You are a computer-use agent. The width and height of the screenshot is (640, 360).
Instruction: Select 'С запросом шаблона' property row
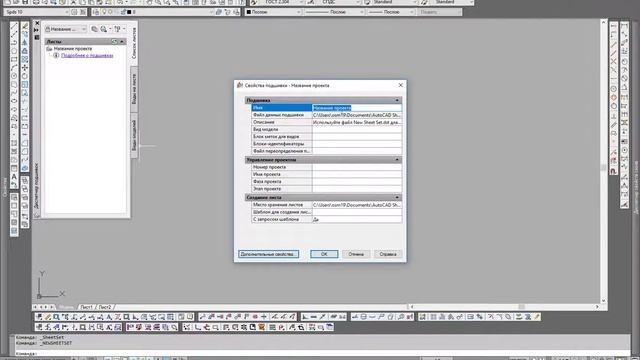tap(327, 219)
